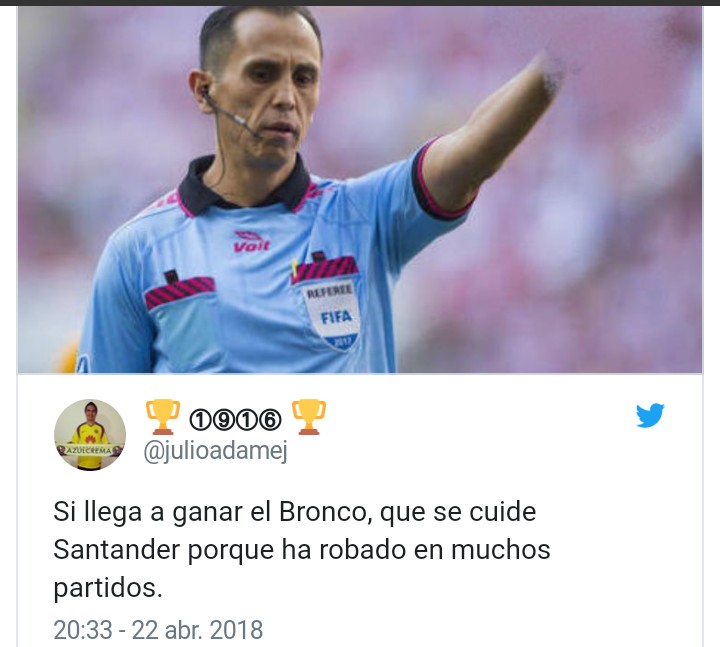Click the AZULCREMA banner in avatar
This screenshot has width=720, height=647.
point(90,450)
